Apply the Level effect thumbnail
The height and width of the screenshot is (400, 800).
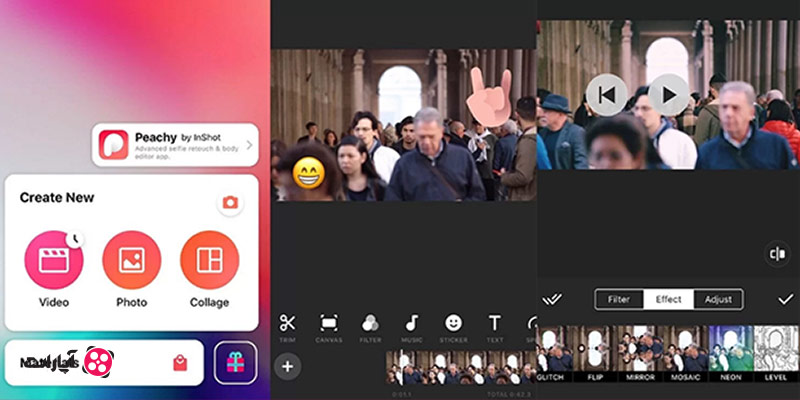tap(776, 354)
